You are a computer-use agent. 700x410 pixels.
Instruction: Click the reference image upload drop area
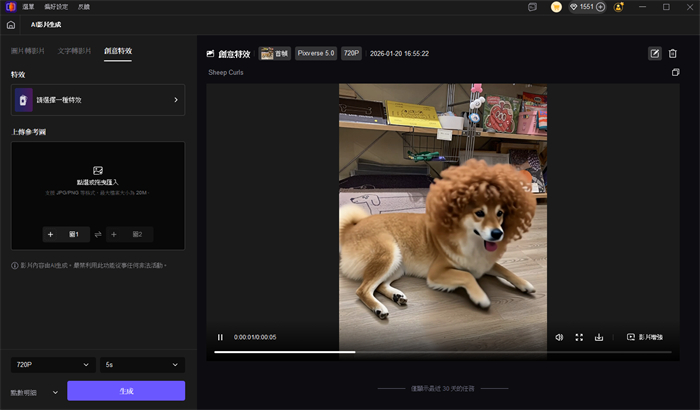pos(98,196)
